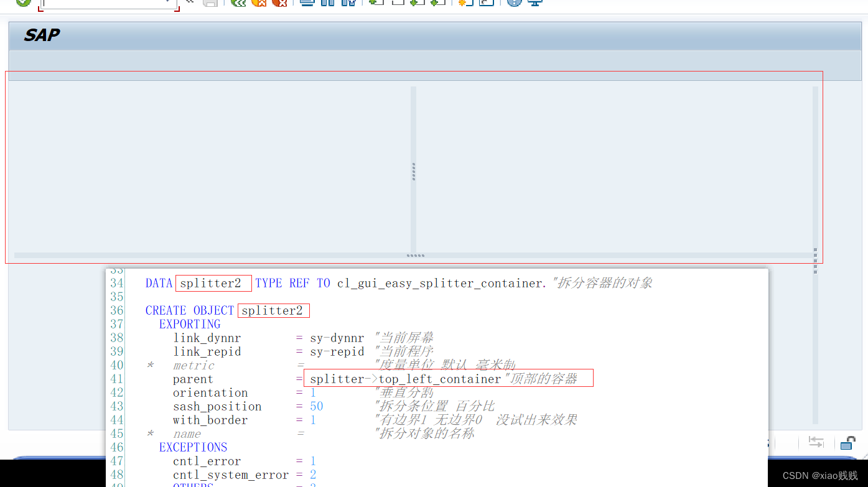The image size is (868, 487).
Task: Click the 'sy-repid' value in code
Action: click(x=337, y=351)
